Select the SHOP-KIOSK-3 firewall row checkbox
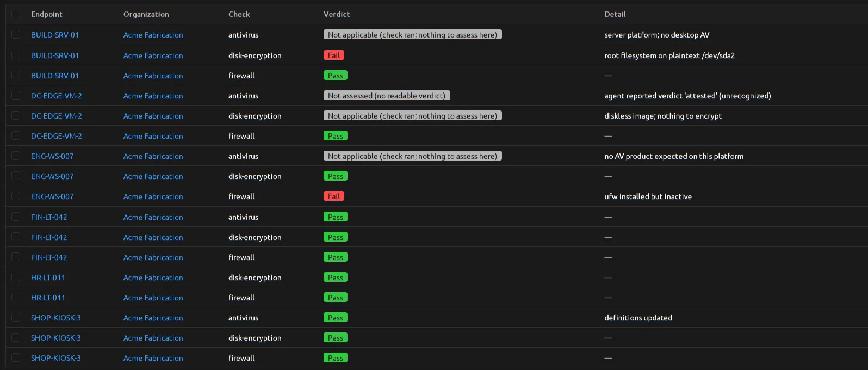Viewport: 868px width, 370px height. pyautogui.click(x=16, y=357)
